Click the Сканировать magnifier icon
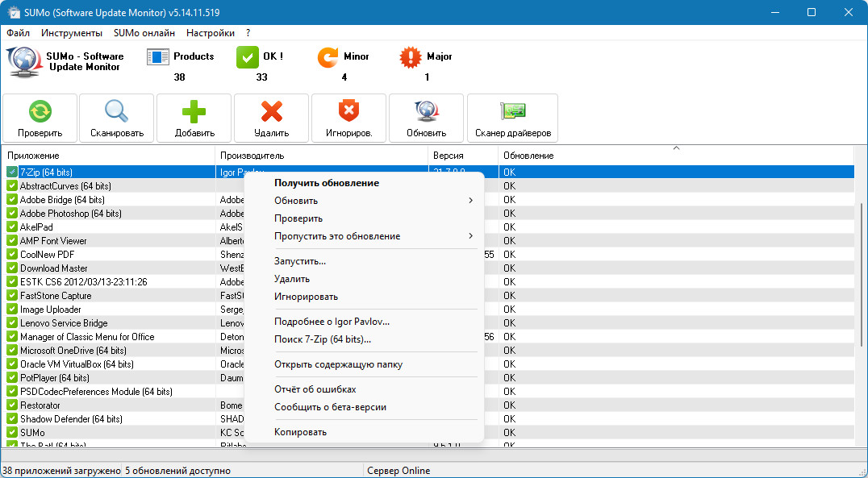 tap(117, 111)
